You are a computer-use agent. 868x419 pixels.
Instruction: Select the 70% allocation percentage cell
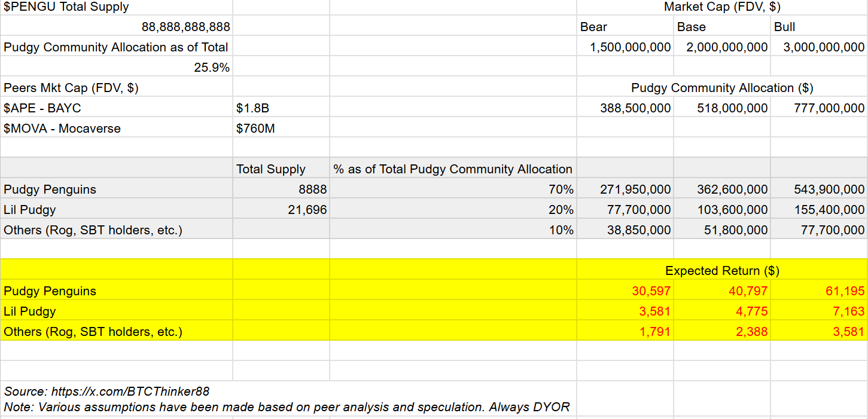click(561, 189)
